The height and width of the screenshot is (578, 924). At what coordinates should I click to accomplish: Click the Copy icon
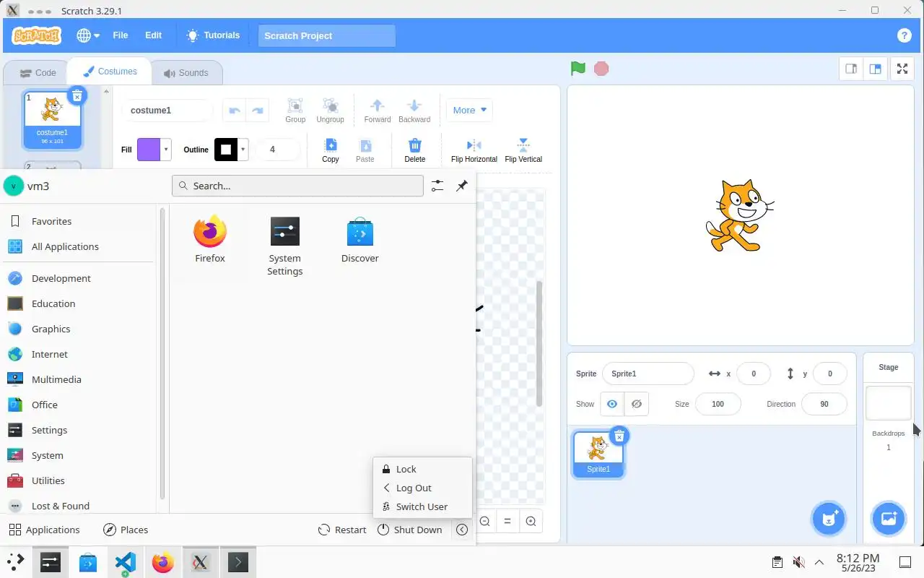(x=331, y=150)
